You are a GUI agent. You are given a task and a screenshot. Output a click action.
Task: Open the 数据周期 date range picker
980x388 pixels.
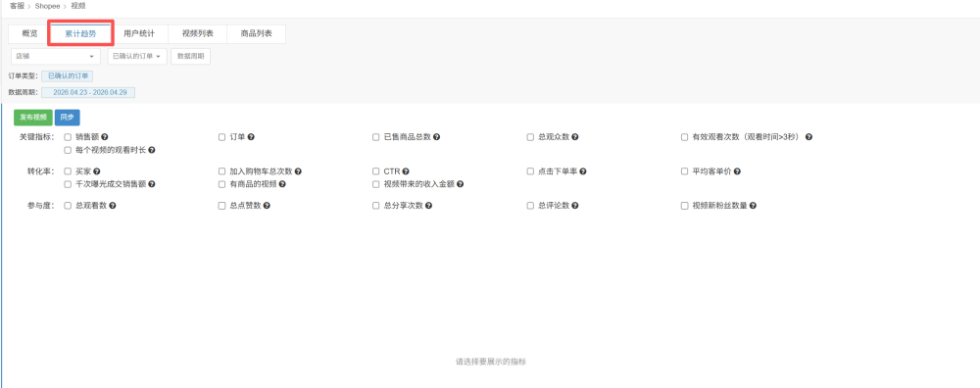point(191,56)
